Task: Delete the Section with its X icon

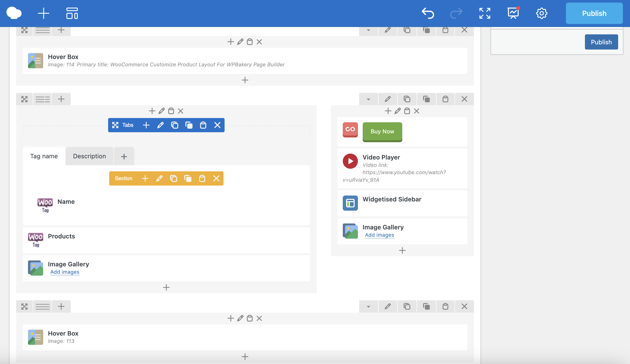Action: coord(216,178)
